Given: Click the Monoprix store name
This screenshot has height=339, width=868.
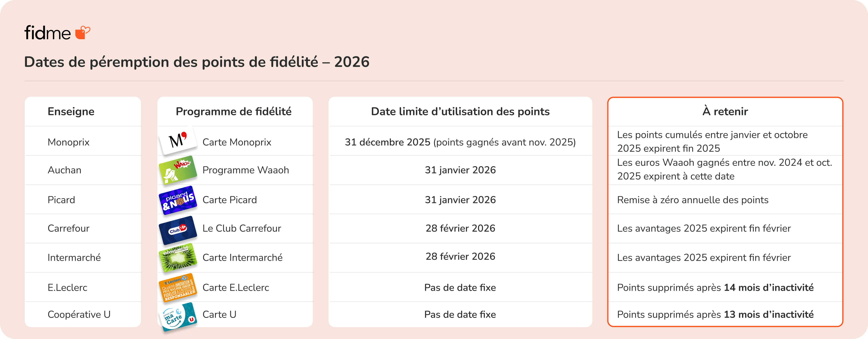Looking at the screenshot, I should 68,142.
